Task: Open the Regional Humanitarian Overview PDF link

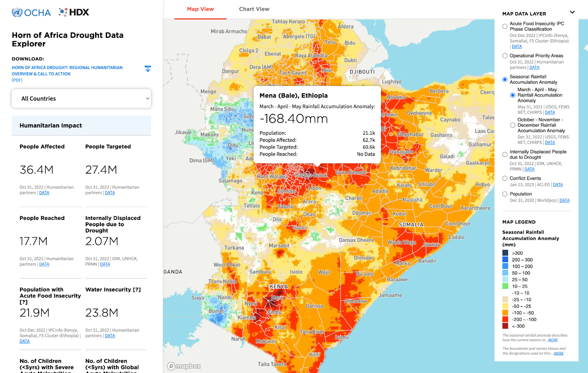Action: (67, 70)
